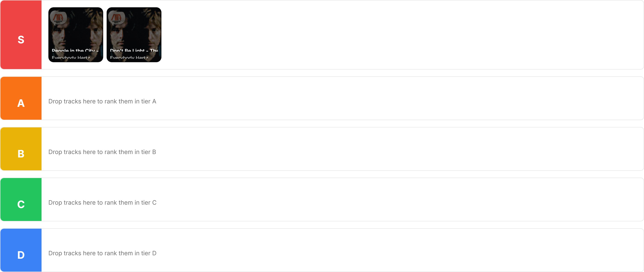Click the tier D drop placeholder text

[x=102, y=253]
